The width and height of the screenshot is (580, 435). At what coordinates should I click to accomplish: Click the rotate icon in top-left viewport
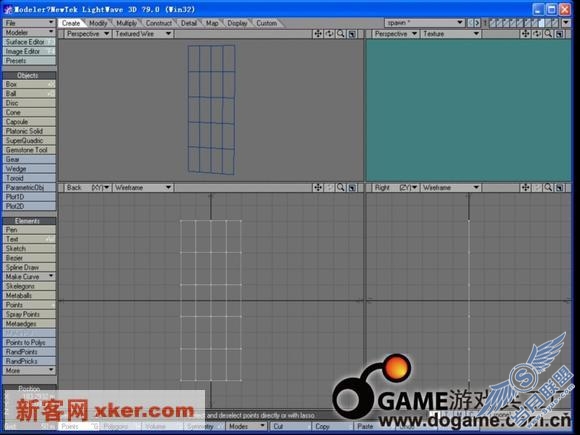329,34
